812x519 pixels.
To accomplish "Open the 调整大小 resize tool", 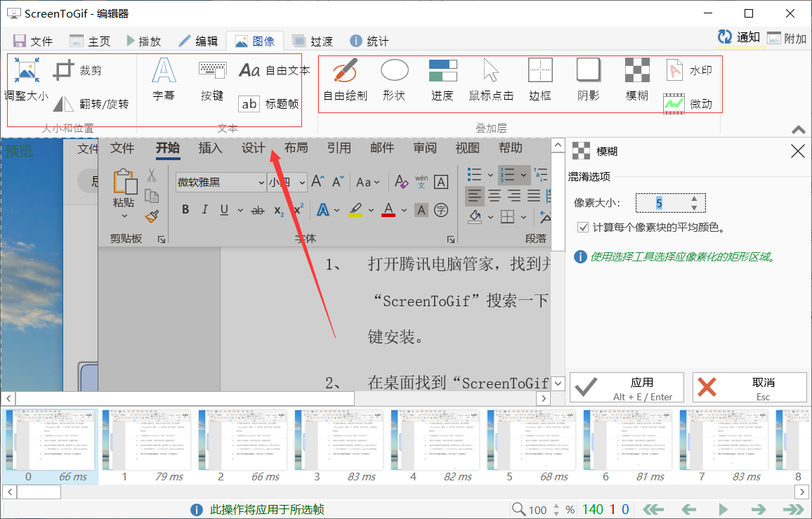I will tap(27, 80).
